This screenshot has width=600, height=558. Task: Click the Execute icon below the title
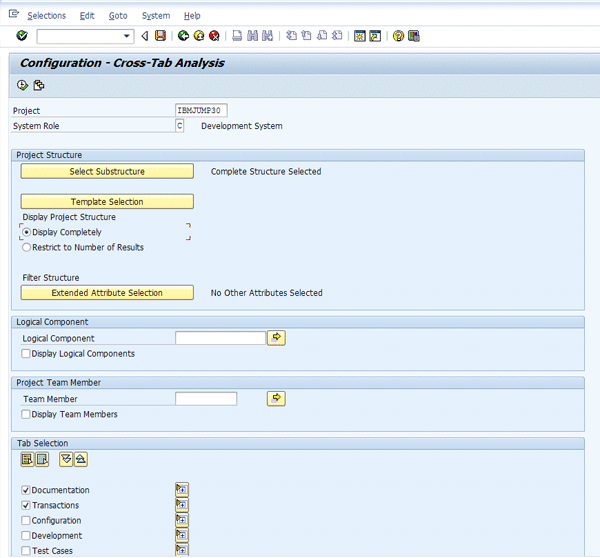[x=22, y=85]
